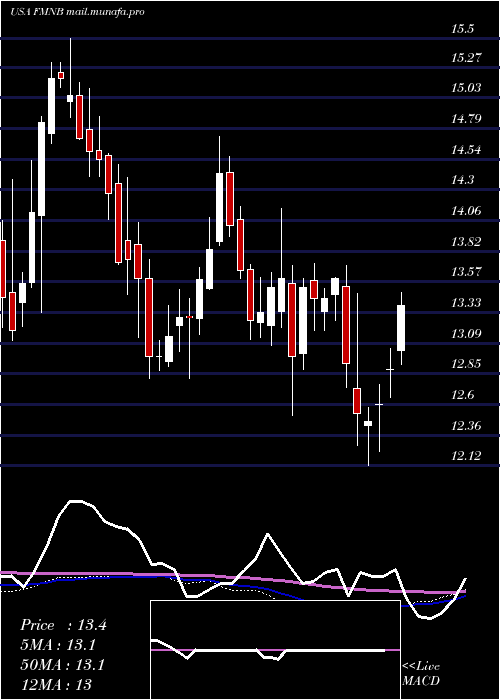Click the last white candlestick near 13.33
The width and height of the screenshot is (500, 700).
401,328
